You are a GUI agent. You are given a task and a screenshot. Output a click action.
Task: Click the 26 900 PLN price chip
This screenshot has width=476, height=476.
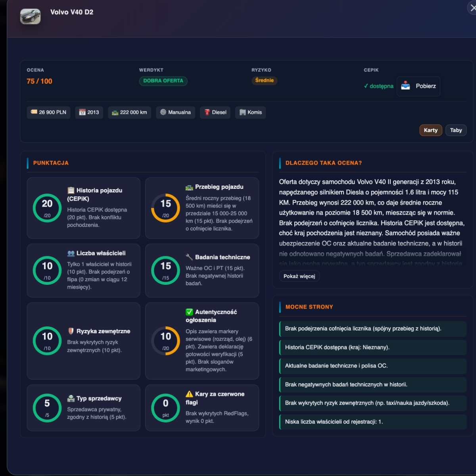[x=48, y=112]
